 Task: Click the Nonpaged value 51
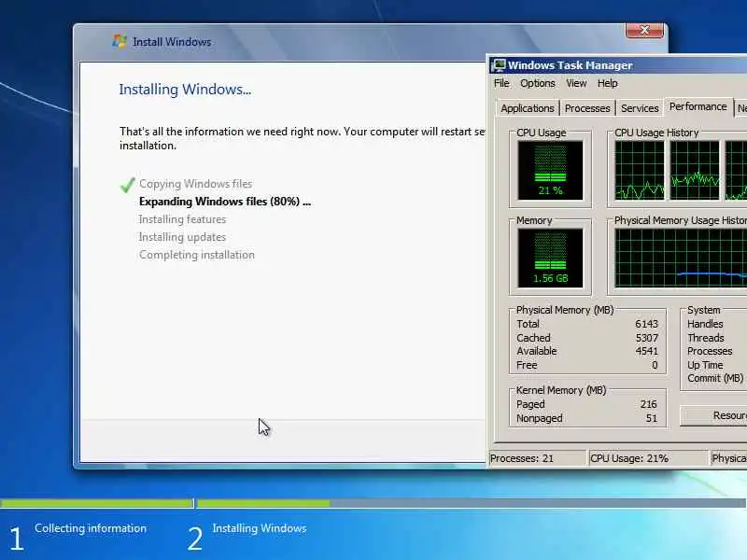[651, 418]
